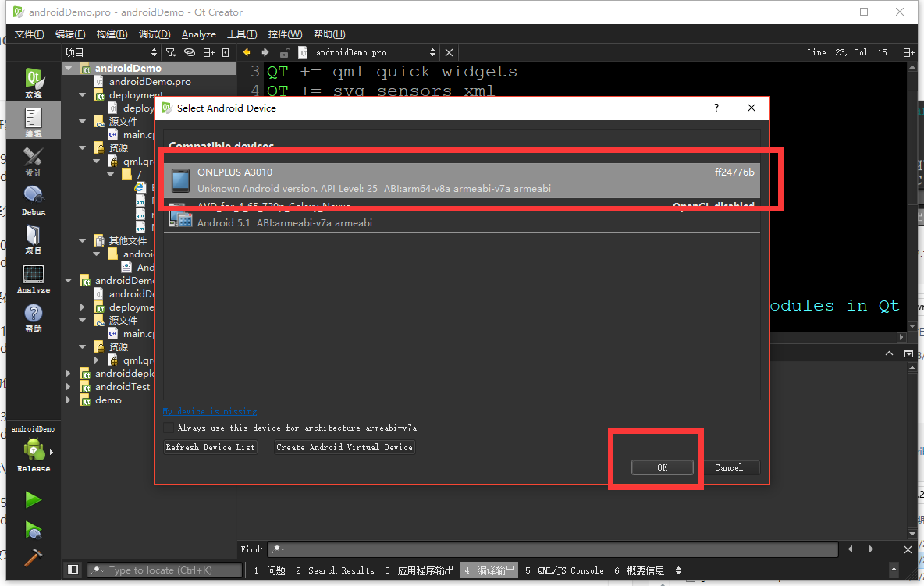Open the project view type dropdown (项目)

(x=112, y=52)
